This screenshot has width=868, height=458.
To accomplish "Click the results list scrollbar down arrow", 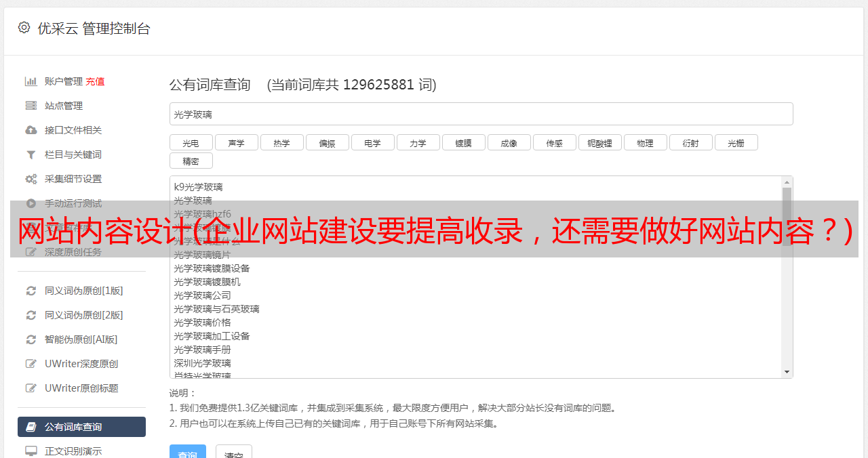I will [787, 372].
